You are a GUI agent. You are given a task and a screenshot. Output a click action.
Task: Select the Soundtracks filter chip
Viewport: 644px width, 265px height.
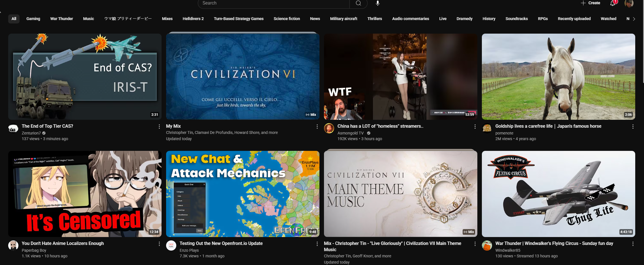click(517, 19)
